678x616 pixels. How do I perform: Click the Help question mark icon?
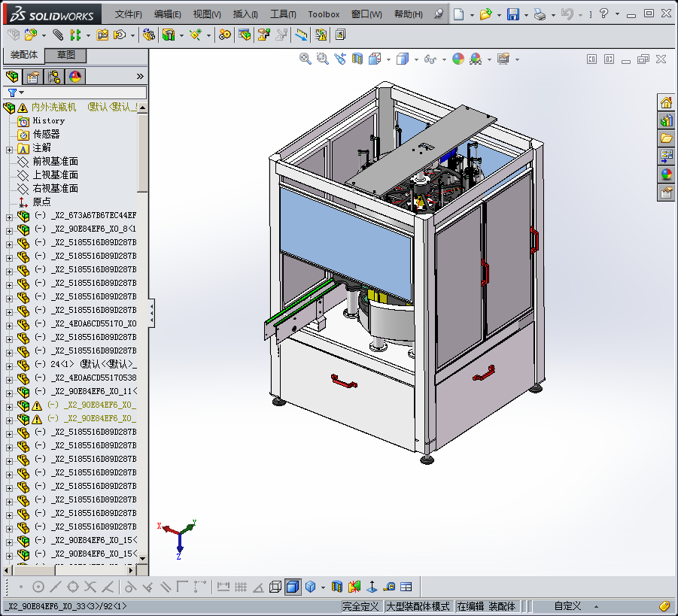(604, 14)
